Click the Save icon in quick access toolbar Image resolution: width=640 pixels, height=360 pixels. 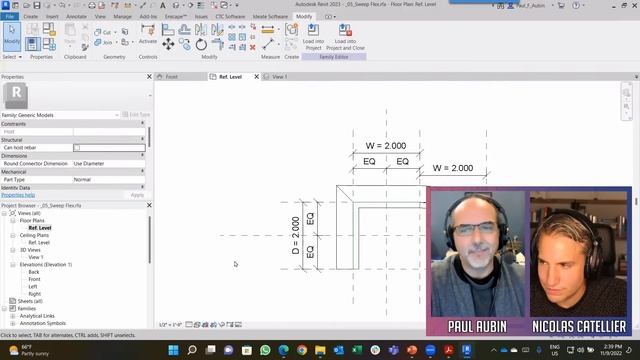pos(37,5)
